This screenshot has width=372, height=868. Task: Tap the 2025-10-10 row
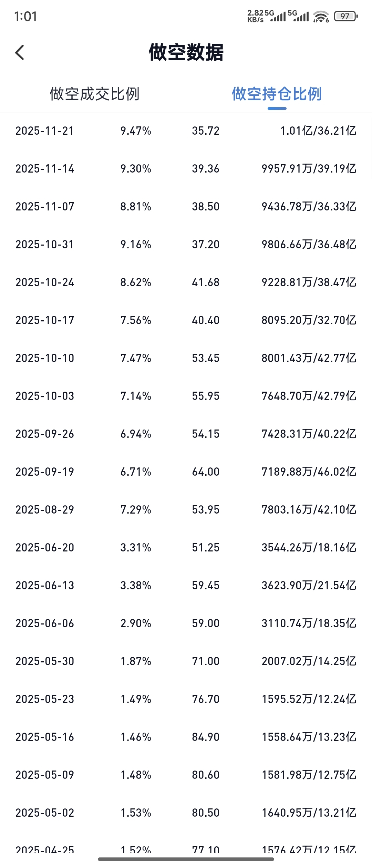click(186, 358)
